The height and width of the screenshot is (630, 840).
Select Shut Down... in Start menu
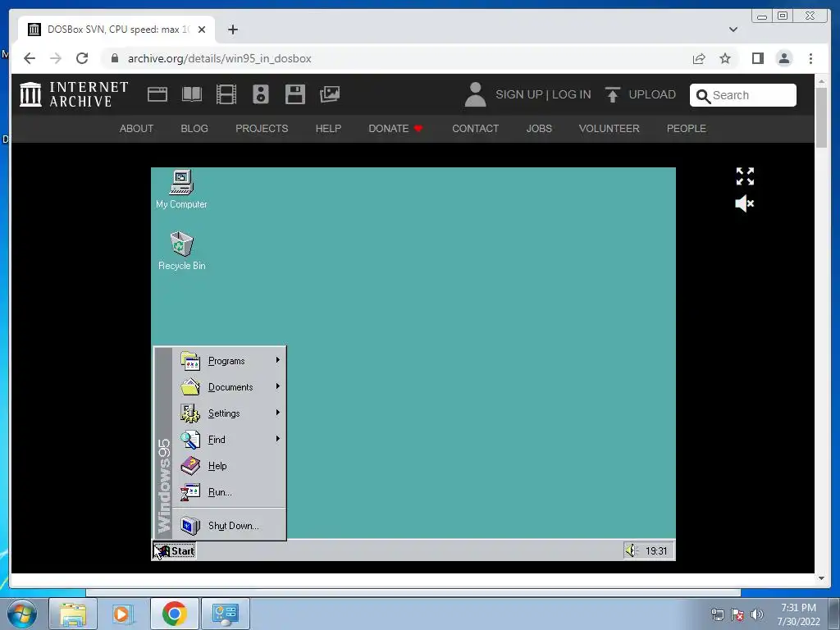point(231,526)
